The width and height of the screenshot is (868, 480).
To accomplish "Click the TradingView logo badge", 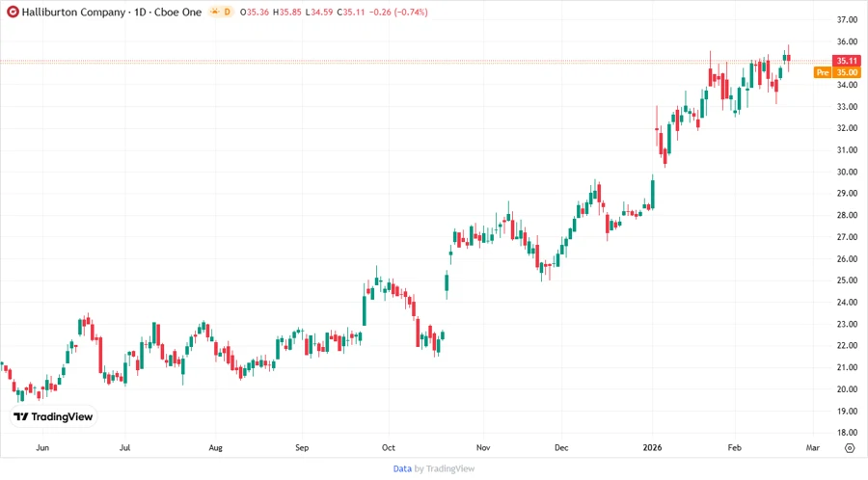I will pos(53,416).
